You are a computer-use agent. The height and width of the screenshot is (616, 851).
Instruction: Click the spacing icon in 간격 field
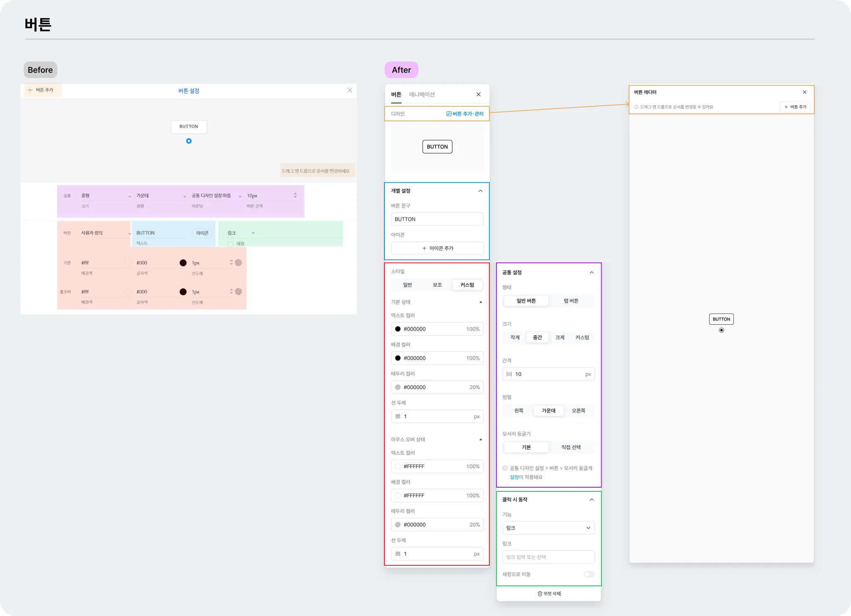tap(509, 374)
